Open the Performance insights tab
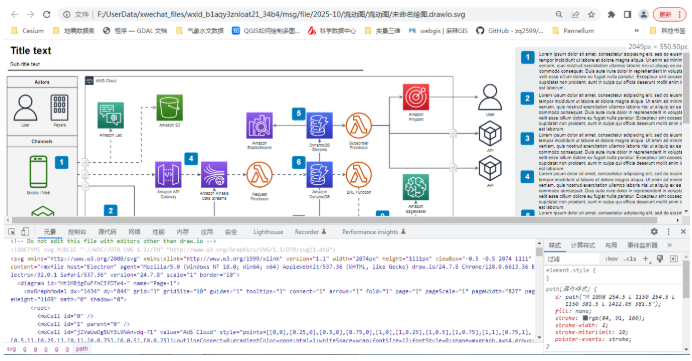The image size is (692, 361). click(373, 232)
